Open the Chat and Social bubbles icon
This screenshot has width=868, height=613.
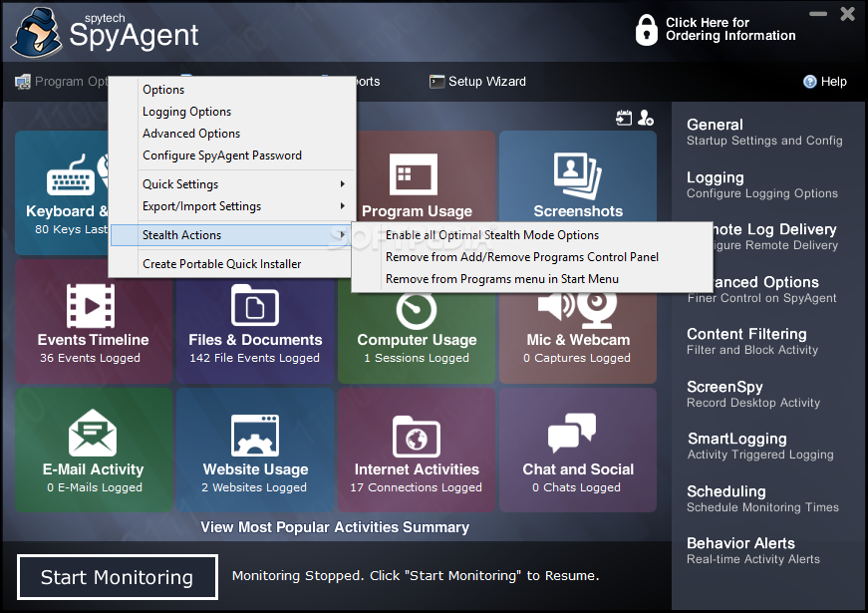[572, 433]
